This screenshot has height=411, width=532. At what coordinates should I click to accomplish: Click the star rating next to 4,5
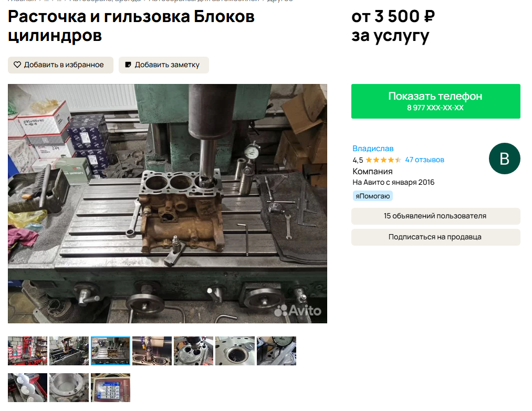coord(383,160)
